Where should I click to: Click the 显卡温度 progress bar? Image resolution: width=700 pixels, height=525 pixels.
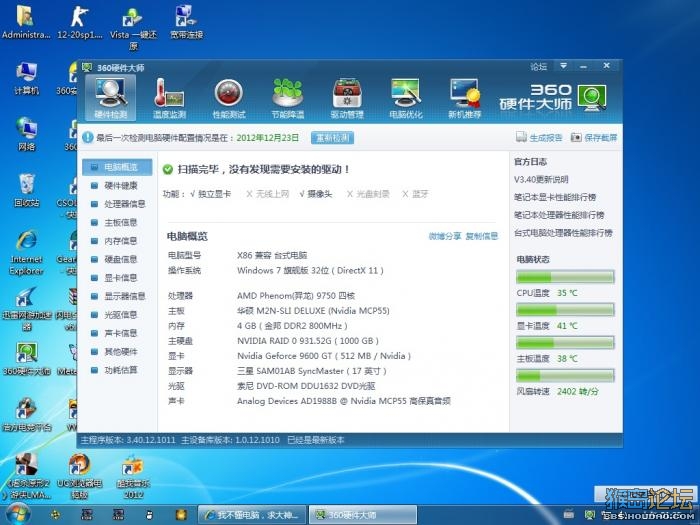565,310
